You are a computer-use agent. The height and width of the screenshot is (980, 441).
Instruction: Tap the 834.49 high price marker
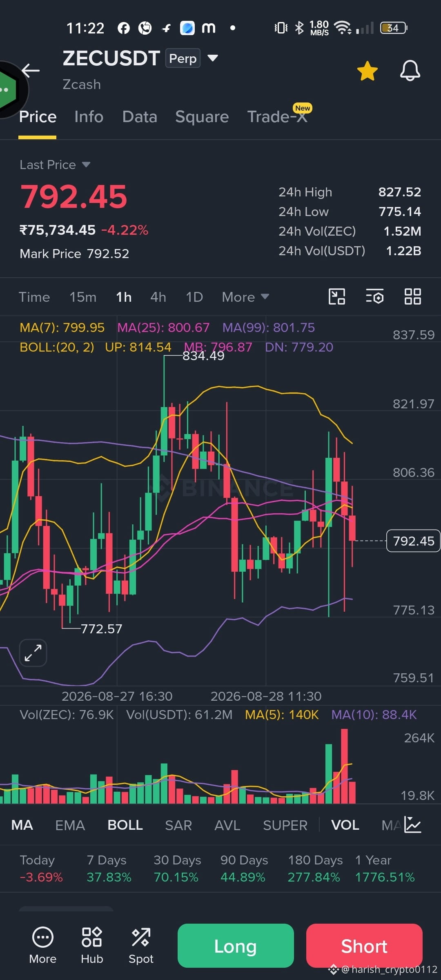(x=203, y=356)
